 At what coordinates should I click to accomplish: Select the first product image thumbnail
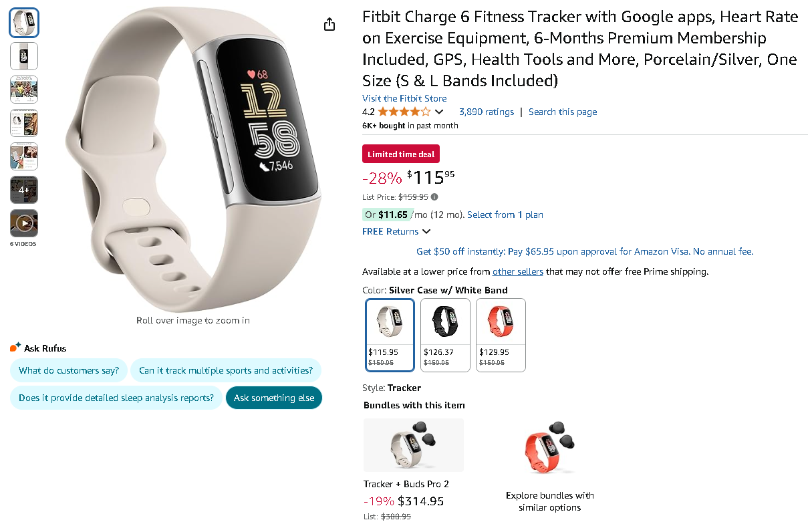(24, 22)
